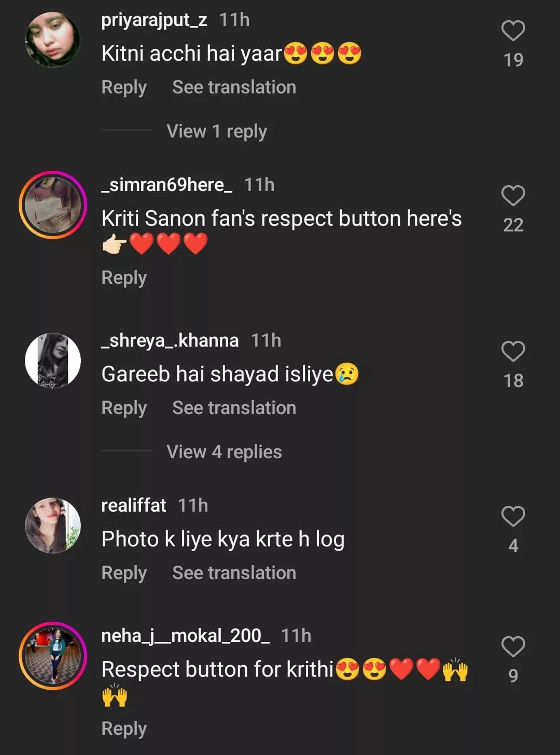Viewport: 560px width, 755px height.
Task: Reply to neha_j__mokal_200_'s comment
Action: tap(124, 729)
